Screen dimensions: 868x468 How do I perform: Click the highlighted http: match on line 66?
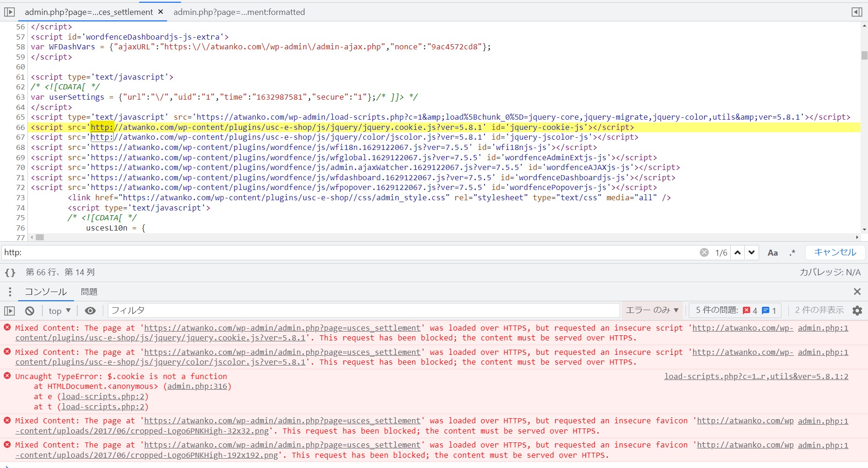pos(101,127)
